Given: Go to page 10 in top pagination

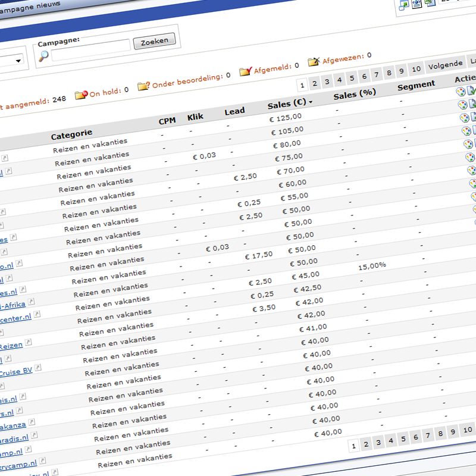Looking at the screenshot, I should (416, 69).
